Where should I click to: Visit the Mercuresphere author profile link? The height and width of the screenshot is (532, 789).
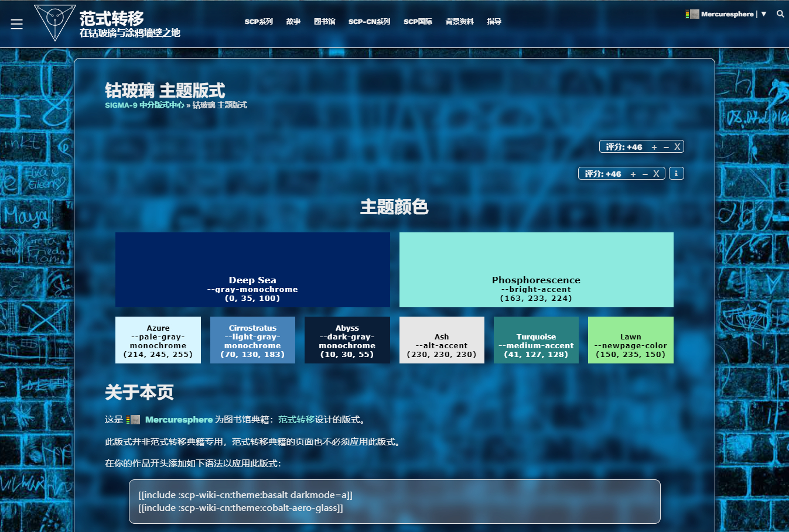[x=179, y=420]
